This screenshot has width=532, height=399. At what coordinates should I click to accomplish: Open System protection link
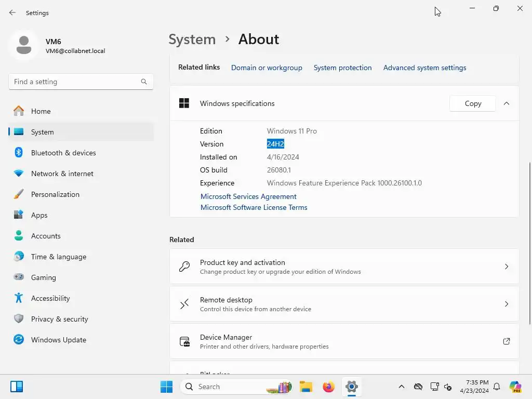(343, 68)
